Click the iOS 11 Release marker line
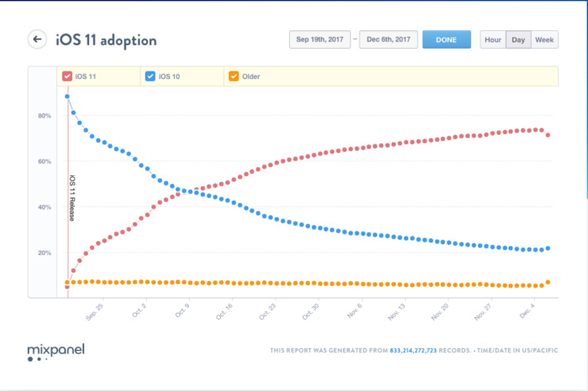Image resolution: width=588 pixels, height=391 pixels. [68, 192]
